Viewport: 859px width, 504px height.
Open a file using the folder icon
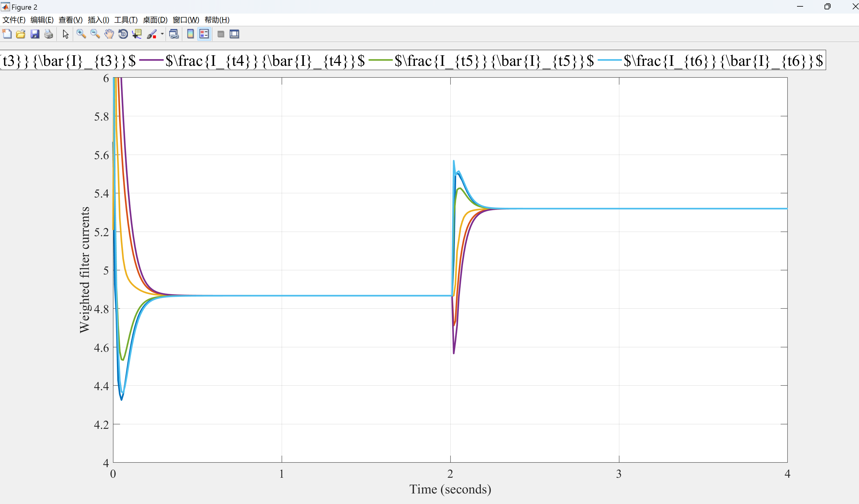[21, 34]
